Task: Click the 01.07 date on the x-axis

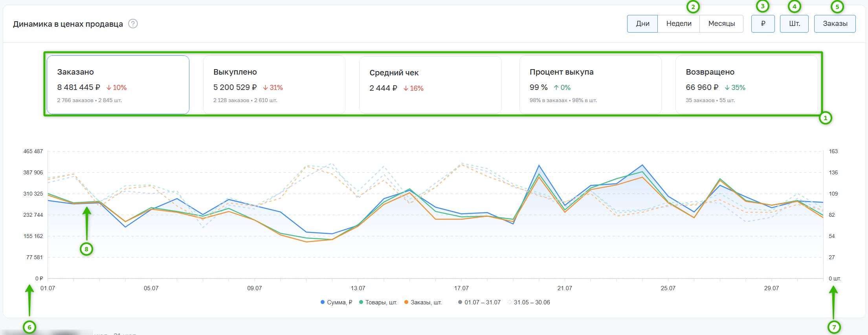Action: click(x=48, y=288)
